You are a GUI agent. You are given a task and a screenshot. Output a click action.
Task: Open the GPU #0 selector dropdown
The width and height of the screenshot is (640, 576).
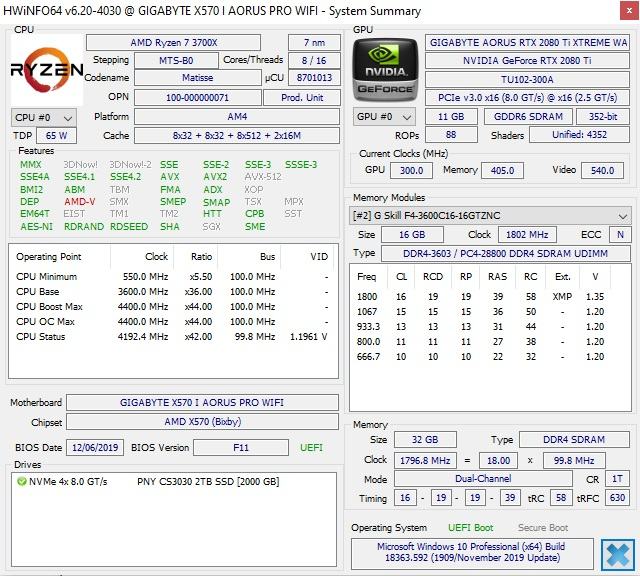pyautogui.click(x=384, y=117)
